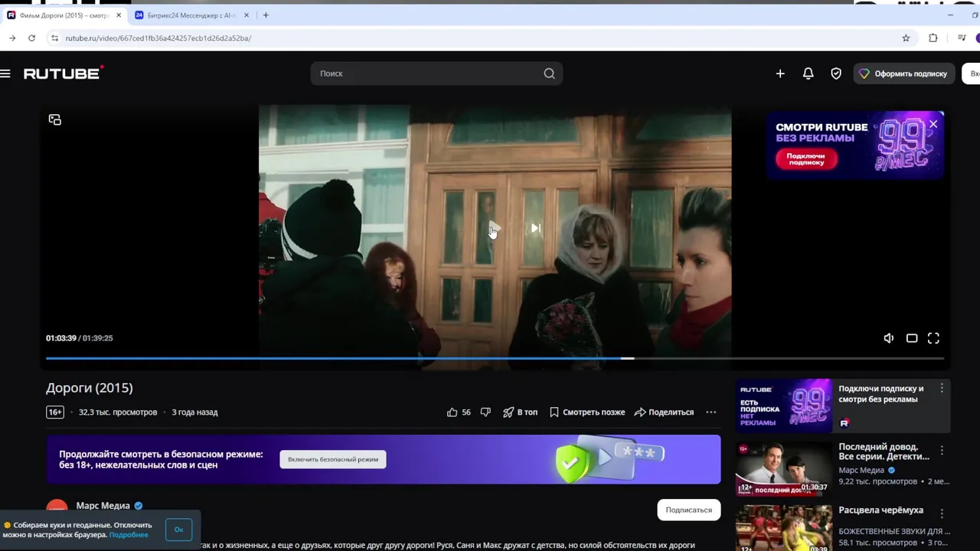Bookmark this page with the star
This screenshot has height=551, width=980.
(x=906, y=38)
